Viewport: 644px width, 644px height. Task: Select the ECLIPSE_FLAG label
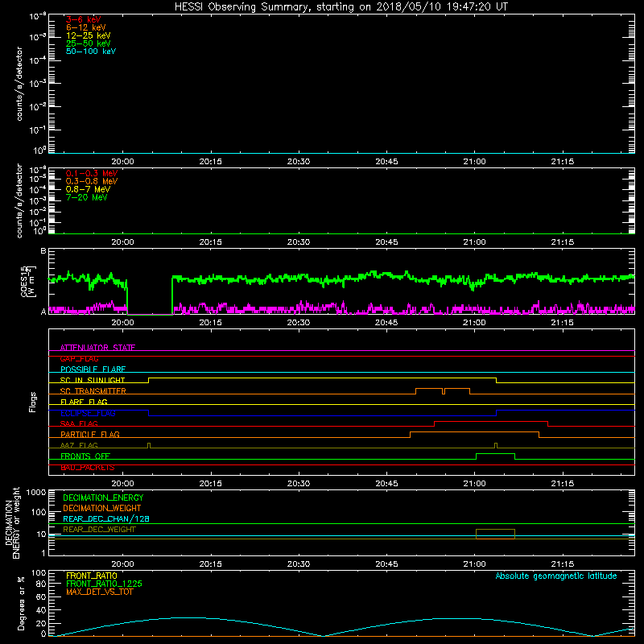pyautogui.click(x=88, y=413)
